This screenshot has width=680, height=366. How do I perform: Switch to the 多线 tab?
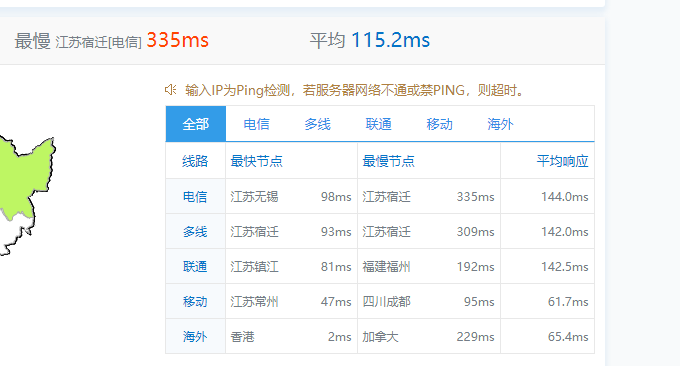(317, 124)
